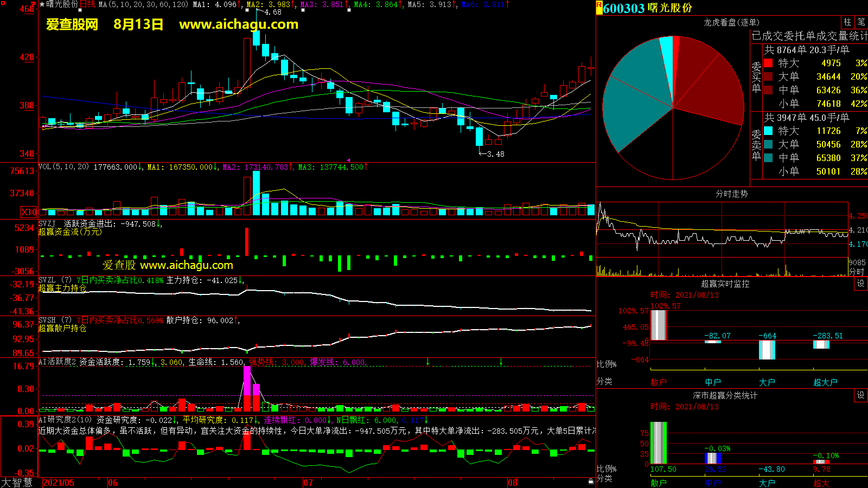Click the 4.68 high price marker

pyautogui.click(x=272, y=12)
